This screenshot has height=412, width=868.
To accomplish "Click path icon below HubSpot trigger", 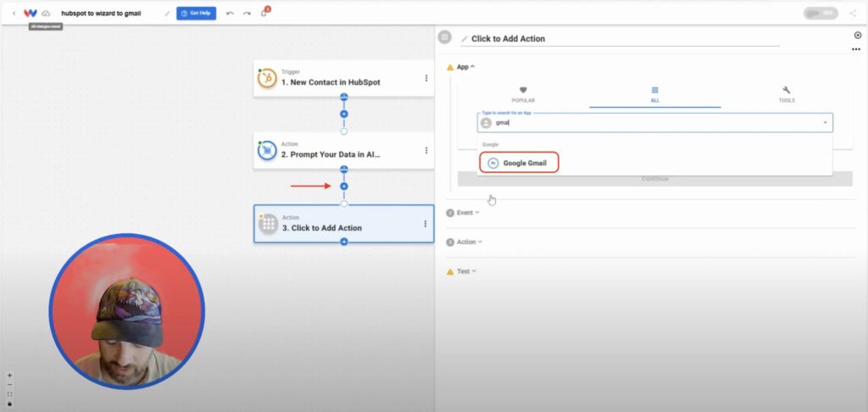I will 344,97.
